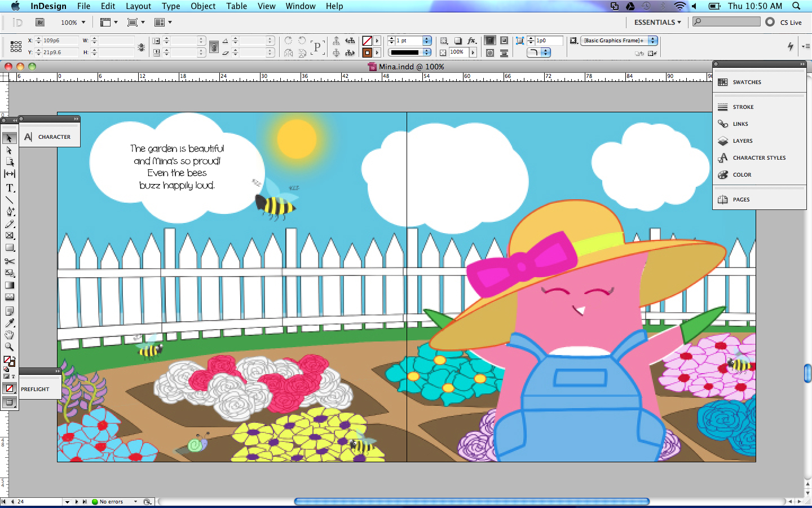Image resolution: width=812 pixels, height=508 pixels.
Task: Select the Scissors tool
Action: 10,261
